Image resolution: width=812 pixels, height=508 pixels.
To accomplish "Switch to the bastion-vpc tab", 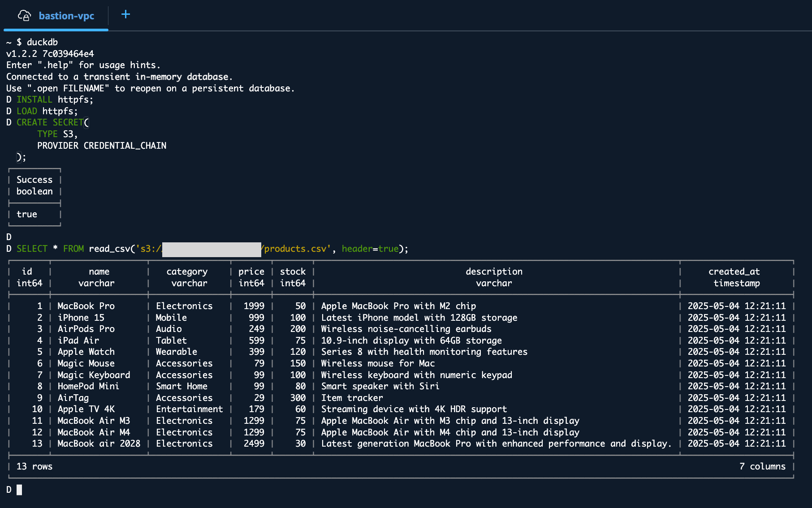I will tap(56, 16).
